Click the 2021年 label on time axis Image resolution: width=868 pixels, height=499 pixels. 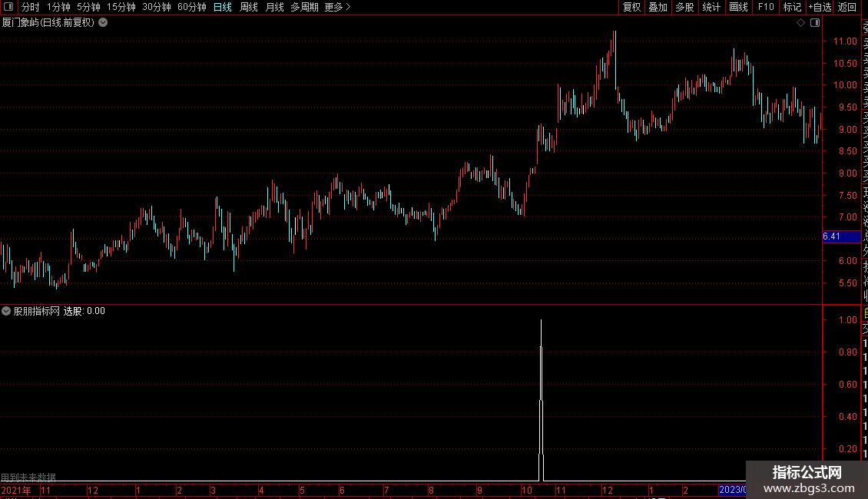[16, 490]
